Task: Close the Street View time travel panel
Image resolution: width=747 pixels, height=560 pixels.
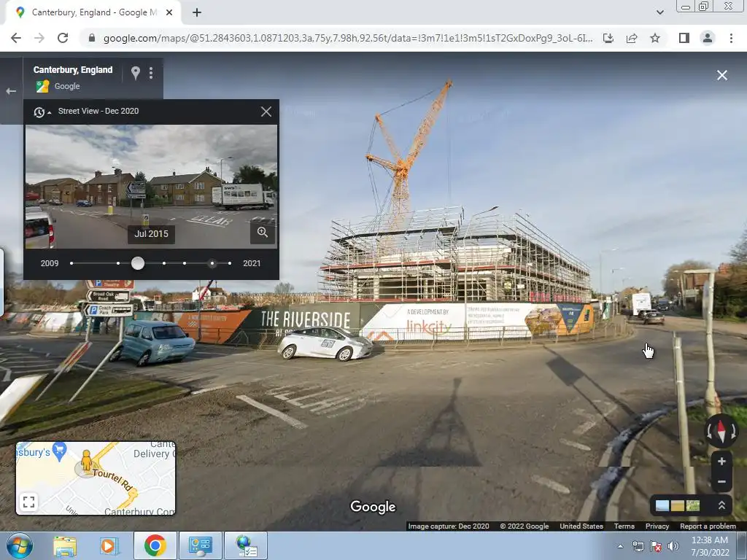Action: [x=266, y=112]
